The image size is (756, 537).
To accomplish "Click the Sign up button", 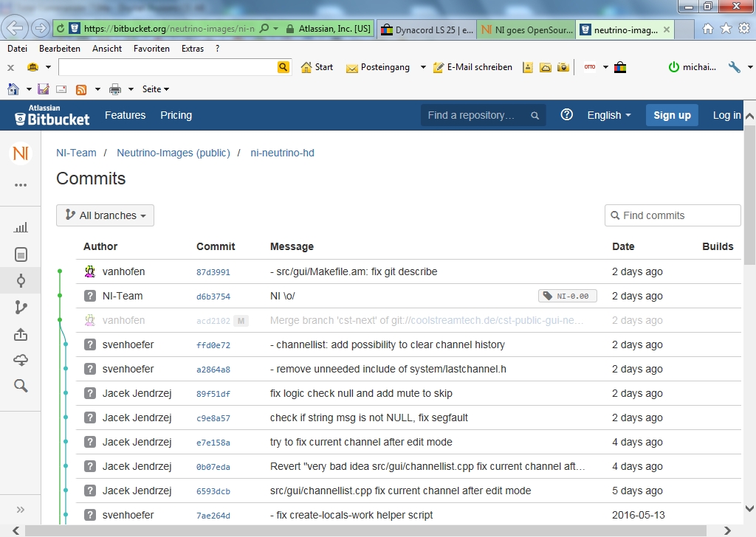I will (x=671, y=115).
